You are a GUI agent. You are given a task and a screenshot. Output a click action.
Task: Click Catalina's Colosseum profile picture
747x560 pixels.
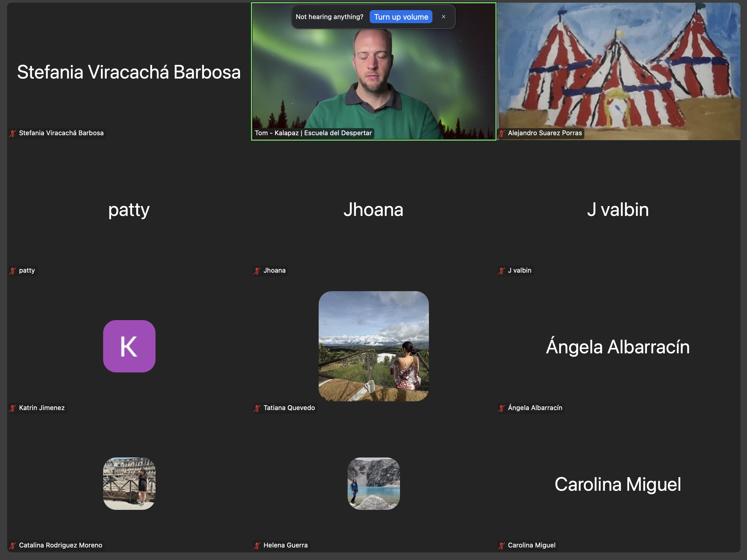pyautogui.click(x=129, y=483)
